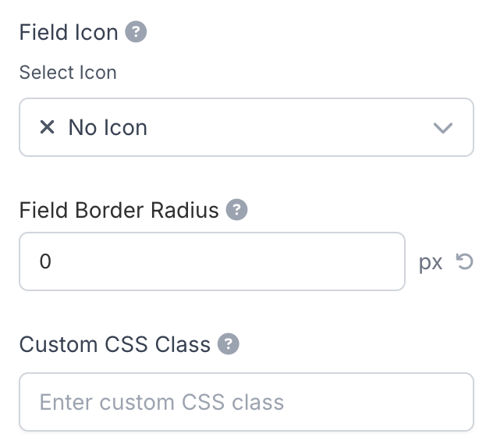Reset the Field Border Radius value
493x448 pixels.
coord(465,262)
